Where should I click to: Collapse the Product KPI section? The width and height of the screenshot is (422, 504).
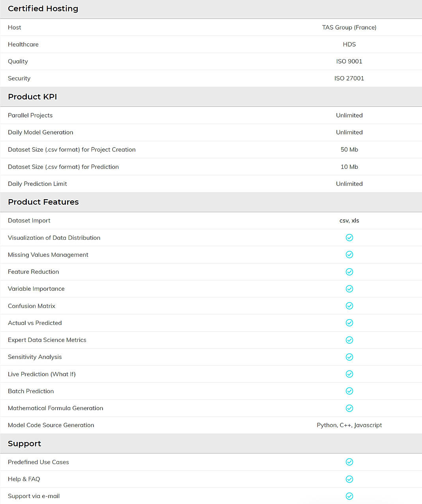pyautogui.click(x=32, y=97)
